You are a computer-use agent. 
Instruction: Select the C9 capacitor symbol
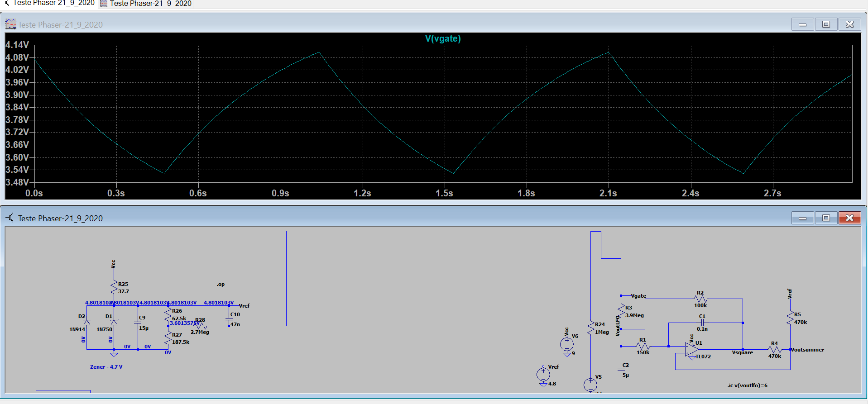138,323
